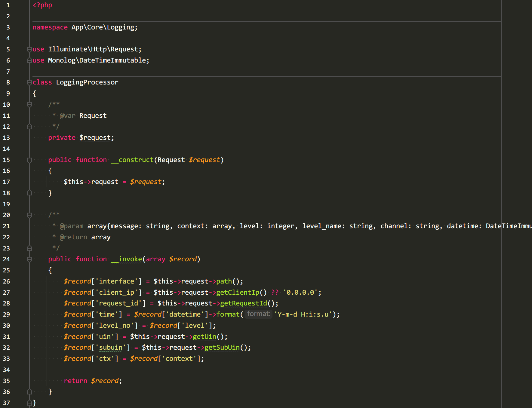
Task: Toggle the docblock end fold marker on line 12
Action: click(29, 127)
